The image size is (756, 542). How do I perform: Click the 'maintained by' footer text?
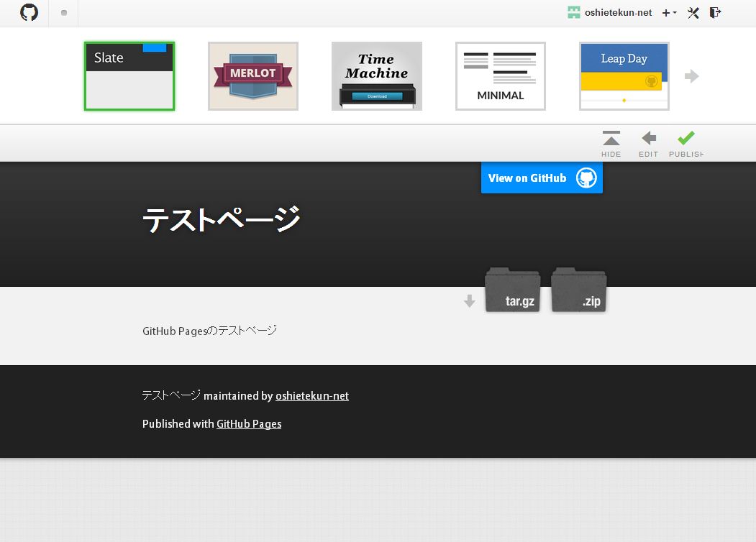pyautogui.click(x=238, y=395)
